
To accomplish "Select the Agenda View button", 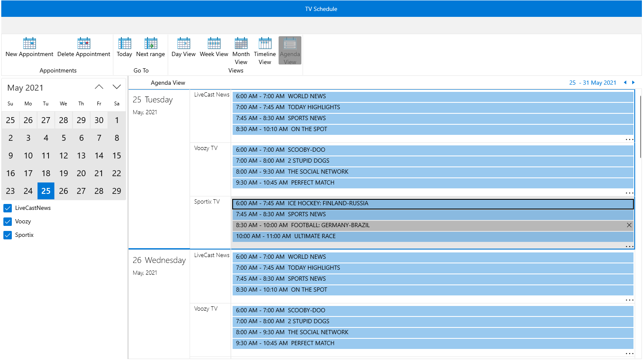I will tap(290, 51).
